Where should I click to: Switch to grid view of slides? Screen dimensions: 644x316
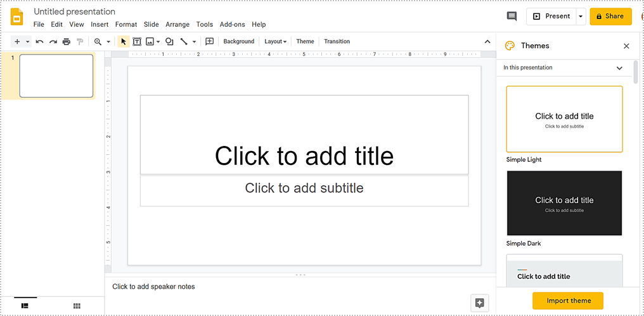[x=77, y=306]
